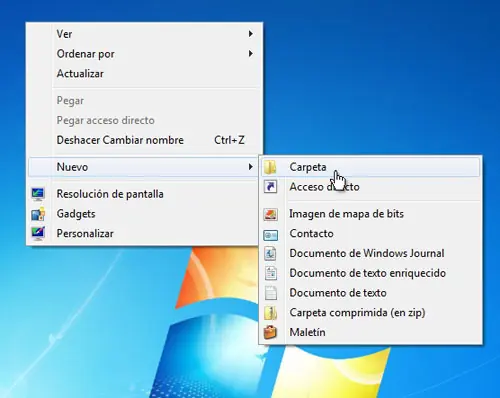Create a new Contacto
The height and width of the screenshot is (398, 500).
coord(371,233)
